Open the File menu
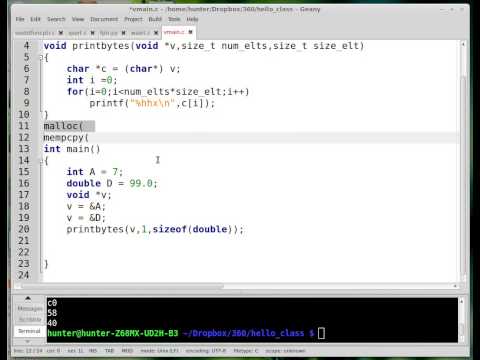The height and width of the screenshot is (360, 480). (20, 19)
